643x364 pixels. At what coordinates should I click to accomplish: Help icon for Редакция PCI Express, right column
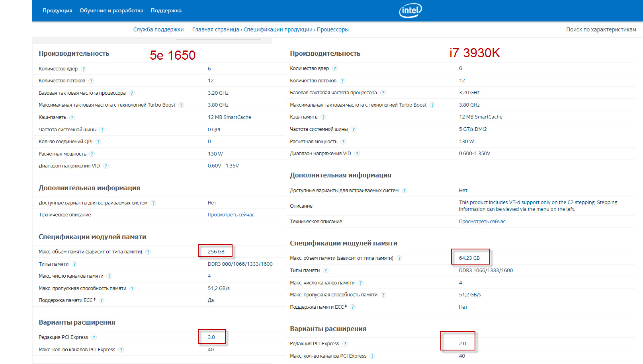coord(345,344)
